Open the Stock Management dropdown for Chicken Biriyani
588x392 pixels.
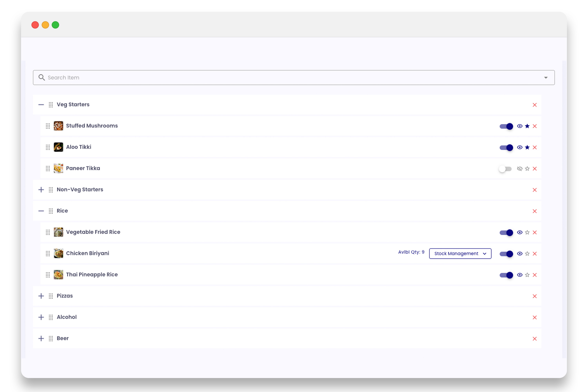[x=460, y=253]
